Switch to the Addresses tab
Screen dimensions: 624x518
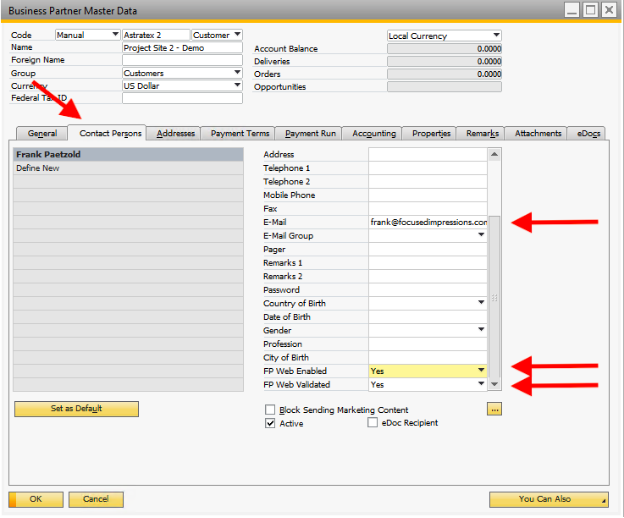coord(175,133)
